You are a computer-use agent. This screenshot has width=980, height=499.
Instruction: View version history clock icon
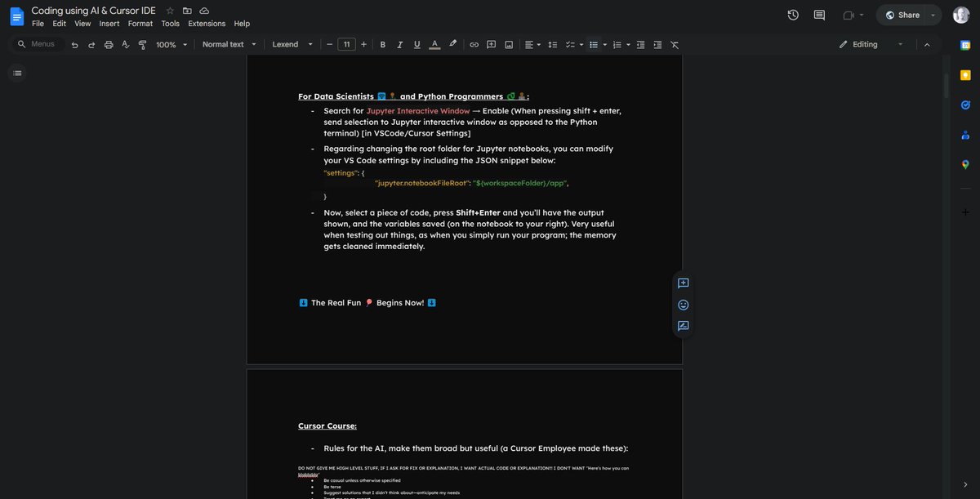pyautogui.click(x=793, y=15)
